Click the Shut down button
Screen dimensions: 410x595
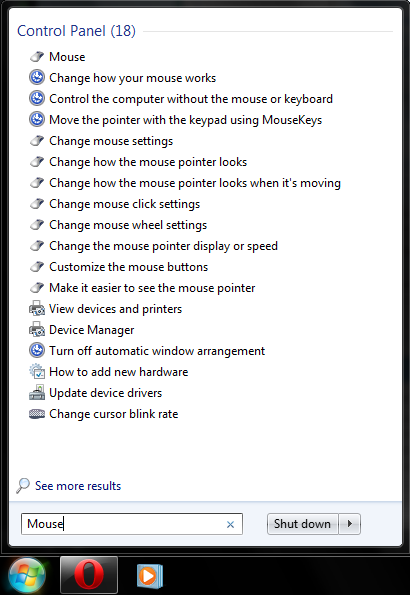[x=302, y=524]
